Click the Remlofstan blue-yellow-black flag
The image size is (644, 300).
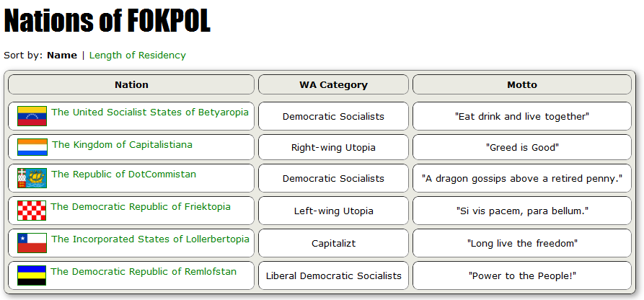tap(32, 275)
